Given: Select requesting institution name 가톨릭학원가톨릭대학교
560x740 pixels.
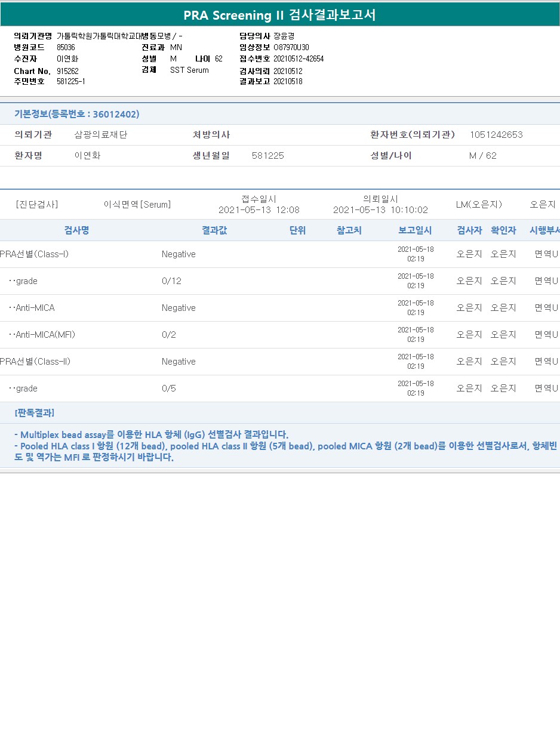Looking at the screenshot, I should 99,36.
